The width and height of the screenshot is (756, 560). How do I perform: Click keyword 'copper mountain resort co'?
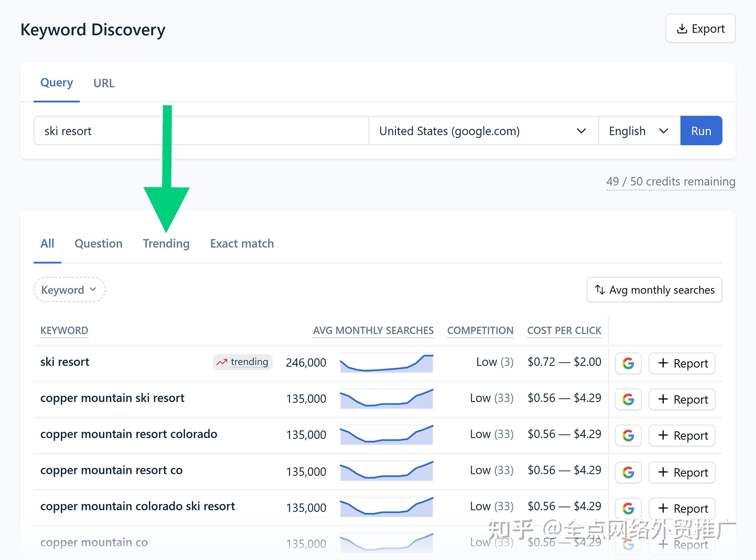click(x=112, y=470)
